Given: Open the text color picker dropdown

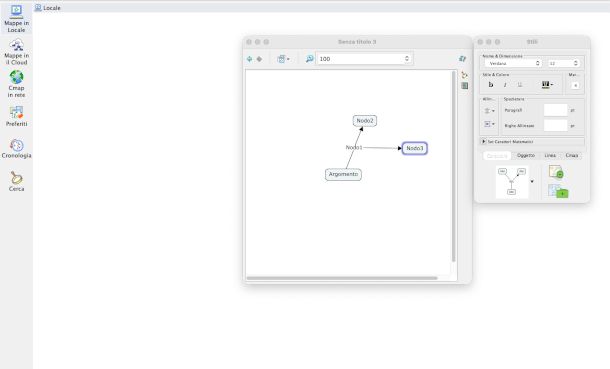Looking at the screenshot, I should click(x=547, y=85).
